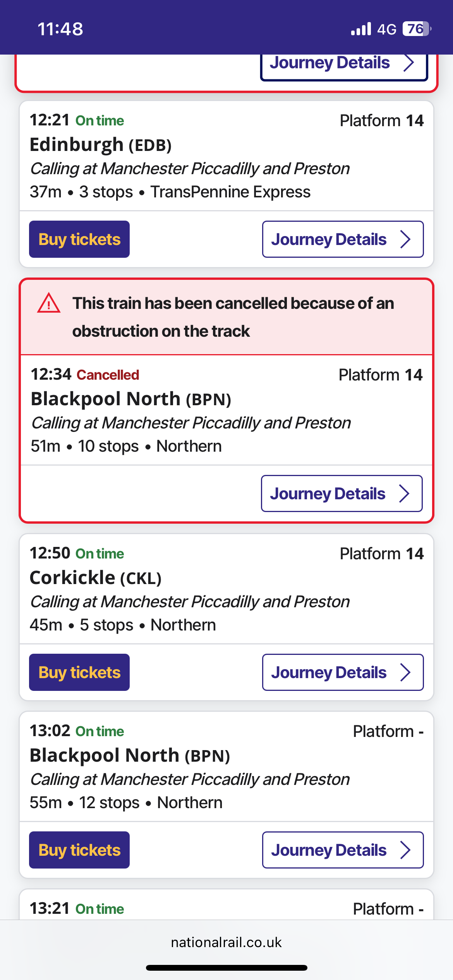This screenshot has height=980, width=453.
Task: Buy tickets for 12:50 Corkickle train
Action: tap(79, 672)
